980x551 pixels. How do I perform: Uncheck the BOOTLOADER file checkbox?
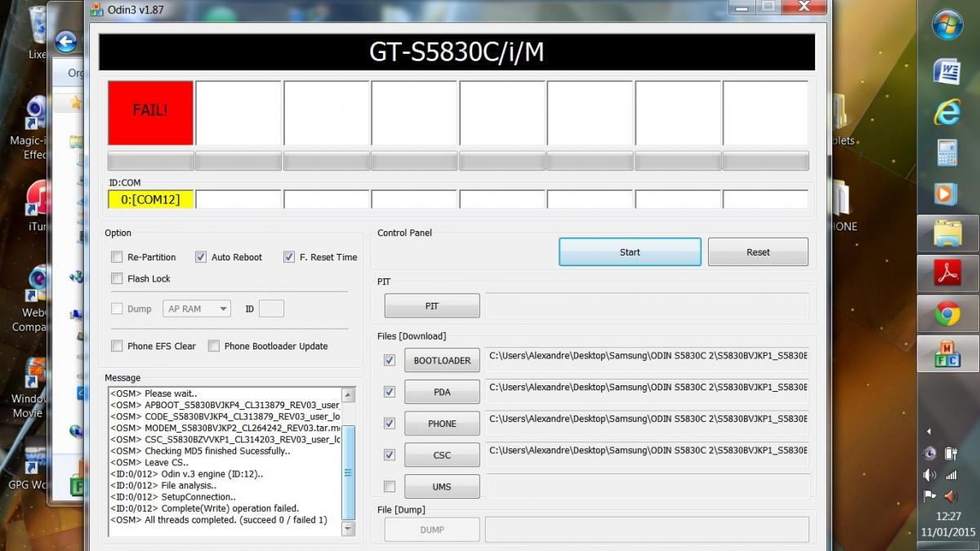coord(390,359)
